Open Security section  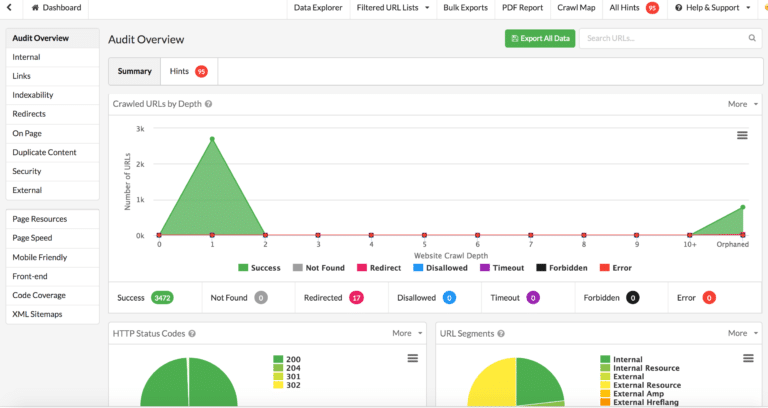click(x=52, y=171)
